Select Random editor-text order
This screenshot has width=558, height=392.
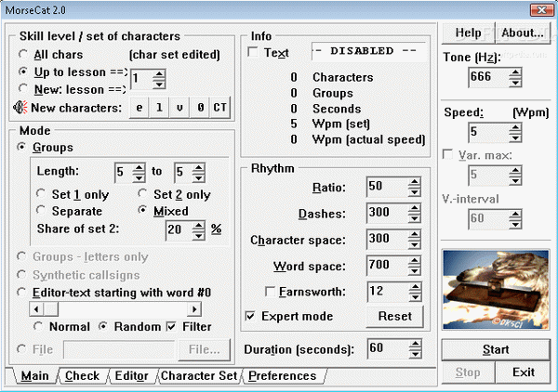103,326
